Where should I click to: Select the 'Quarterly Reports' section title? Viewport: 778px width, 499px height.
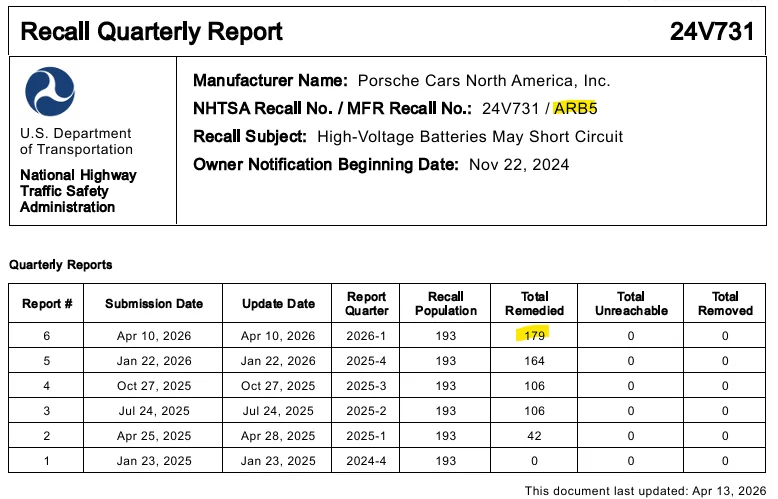[x=61, y=265]
